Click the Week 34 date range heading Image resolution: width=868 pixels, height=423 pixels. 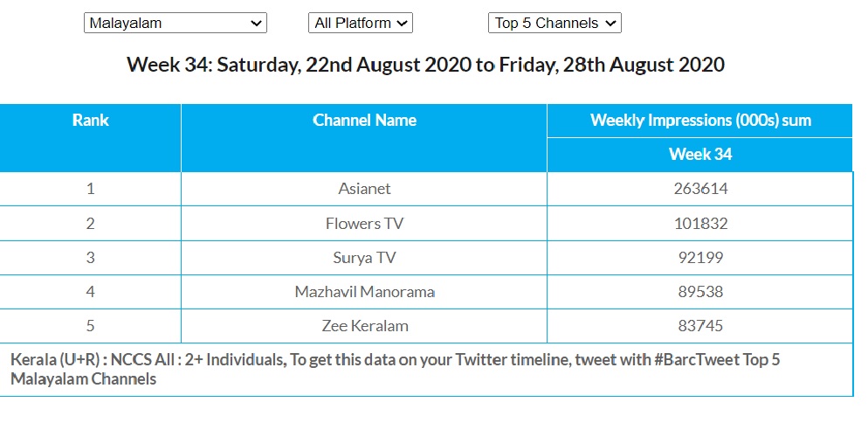(x=425, y=65)
